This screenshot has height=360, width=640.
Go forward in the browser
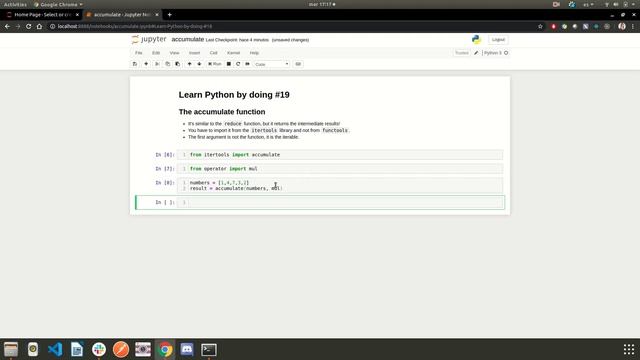pos(18,27)
